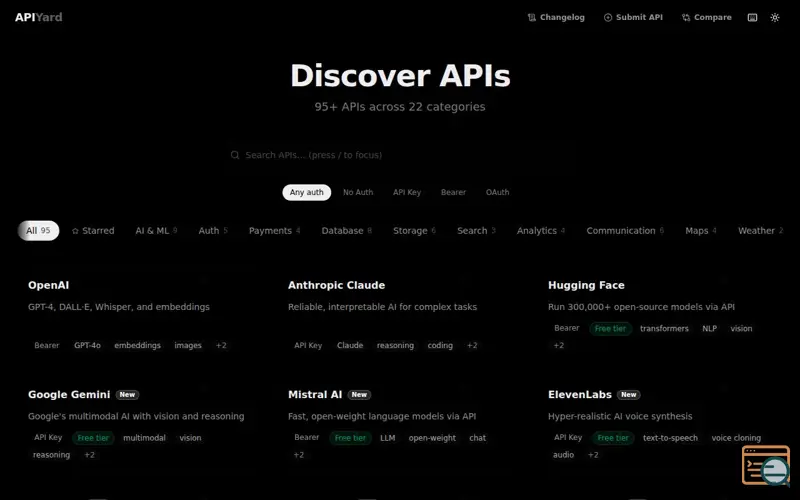Select the No Auth filter

(358, 192)
